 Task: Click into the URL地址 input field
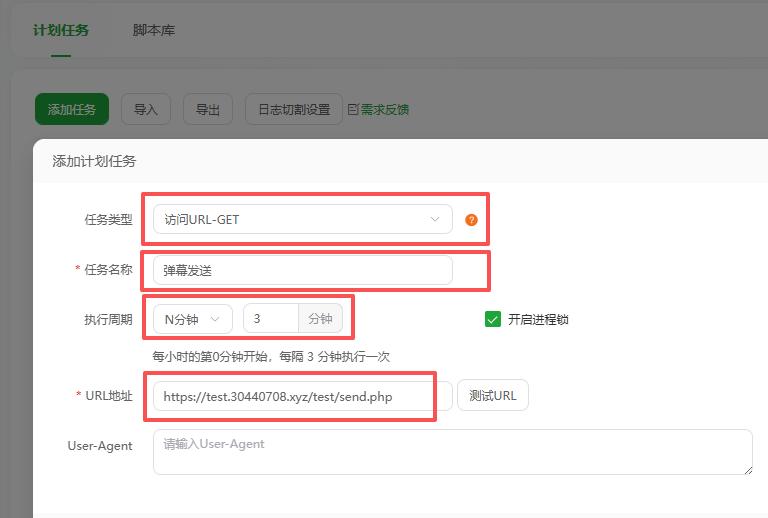point(302,396)
